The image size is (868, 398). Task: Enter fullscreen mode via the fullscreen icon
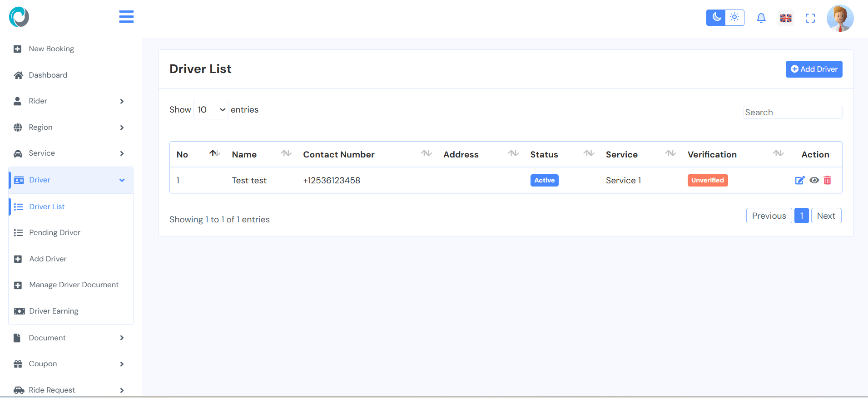[x=810, y=18]
